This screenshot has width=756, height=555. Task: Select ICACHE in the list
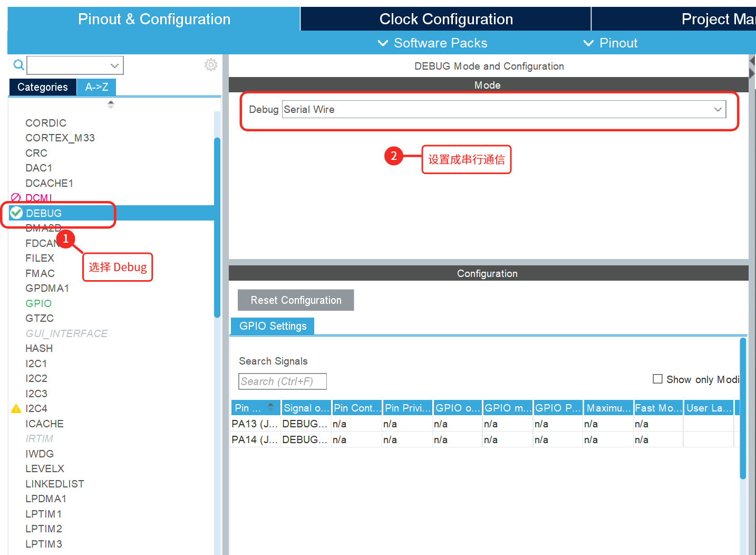tap(45, 424)
